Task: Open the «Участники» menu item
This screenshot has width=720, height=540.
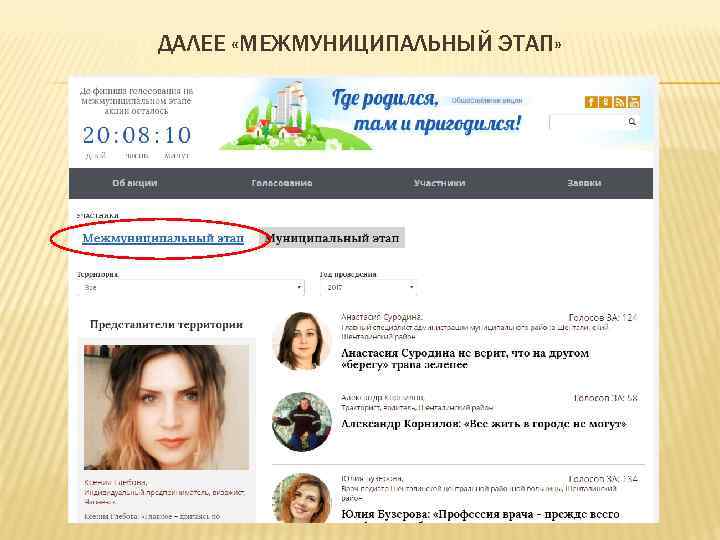Action: pyautogui.click(x=439, y=183)
